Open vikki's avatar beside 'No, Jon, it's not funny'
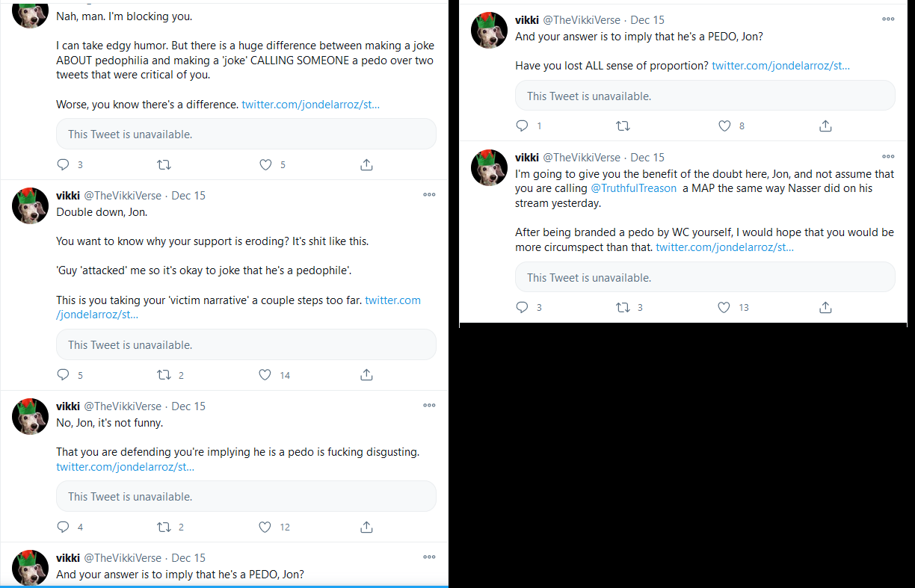 click(31, 417)
